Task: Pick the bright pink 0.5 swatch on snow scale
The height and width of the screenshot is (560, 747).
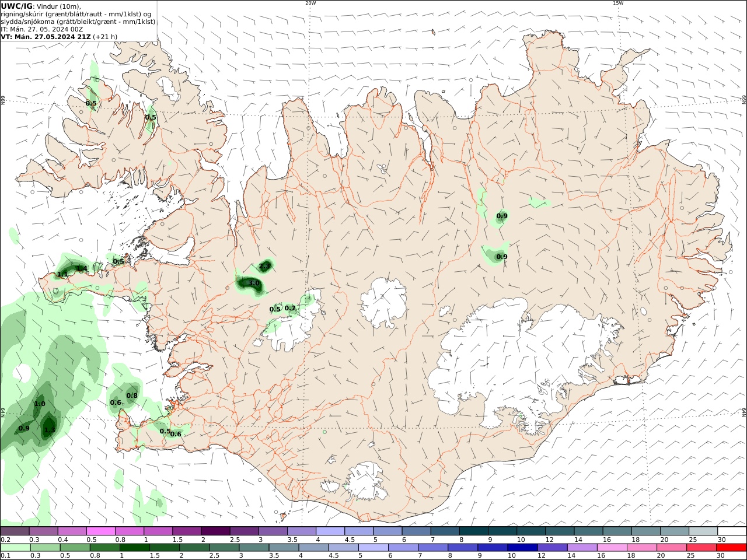Action: (101, 531)
